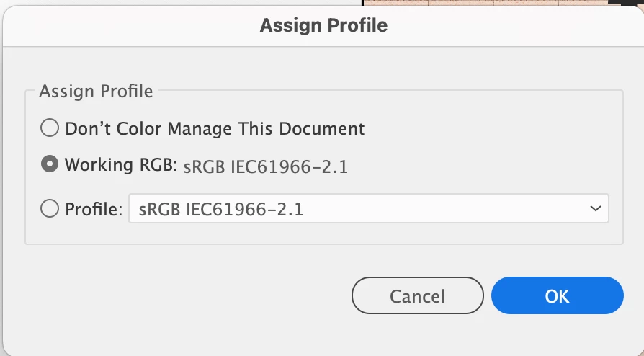
Task: Click the sRGB IEC61966-2.1 text beside Working RGB
Action: click(266, 167)
